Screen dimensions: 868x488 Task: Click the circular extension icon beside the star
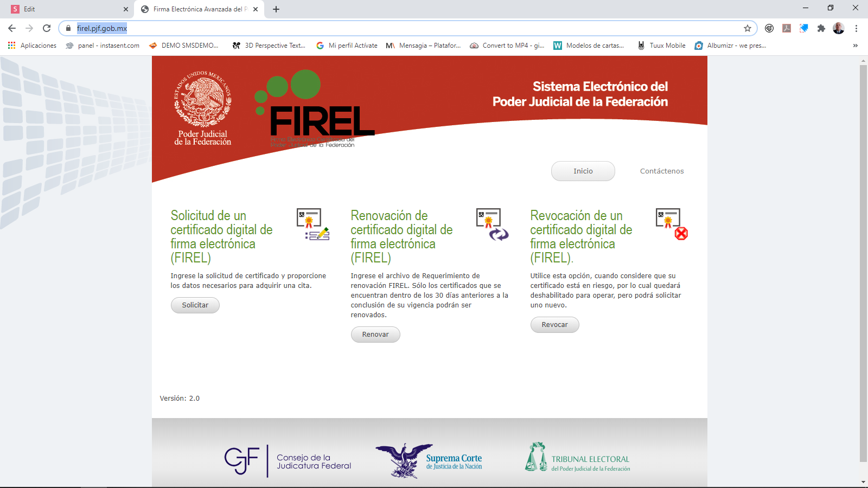pyautogui.click(x=769, y=28)
